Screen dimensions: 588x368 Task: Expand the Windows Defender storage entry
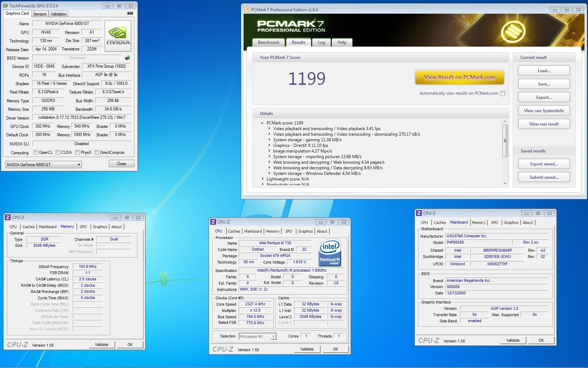(x=269, y=173)
